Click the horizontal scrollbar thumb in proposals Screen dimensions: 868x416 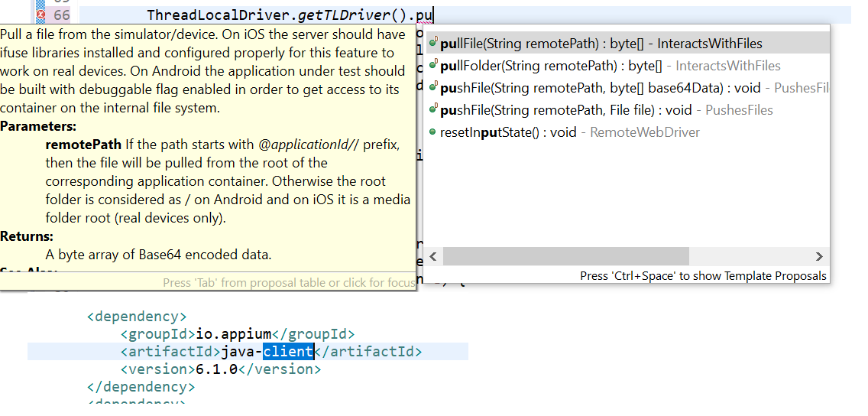pos(565,256)
